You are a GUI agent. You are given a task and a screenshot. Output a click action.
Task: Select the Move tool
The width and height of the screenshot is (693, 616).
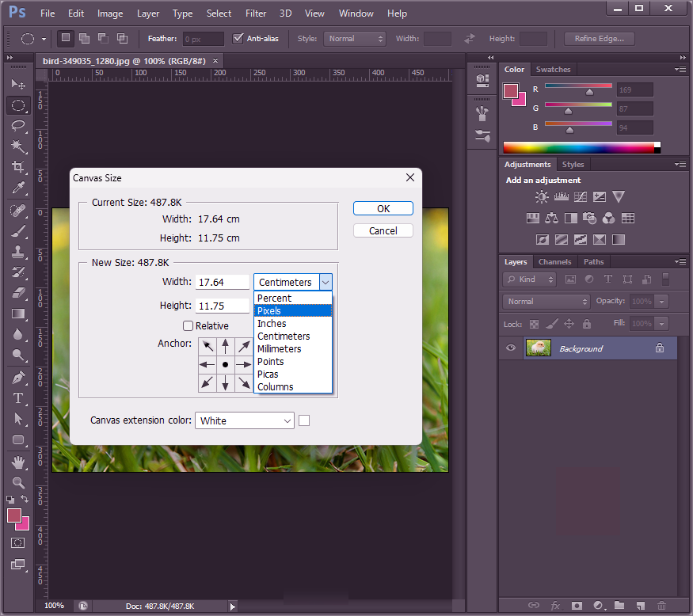click(17, 85)
